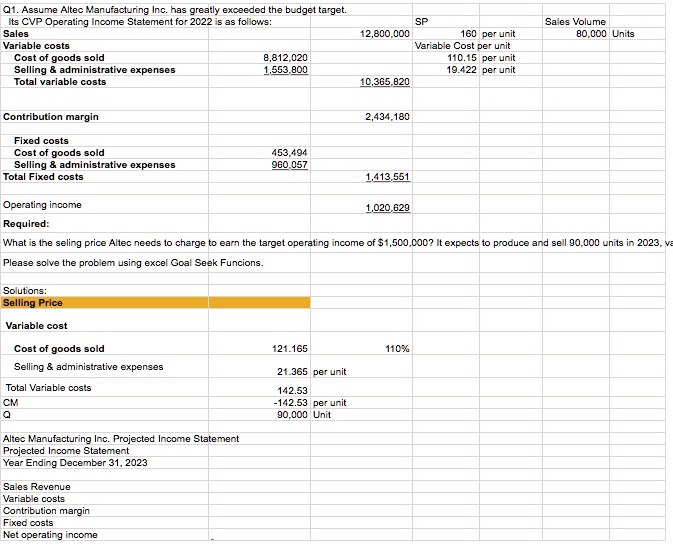The height and width of the screenshot is (552, 673).
Task: Select the 1,553,800 selling & administrative cell
Action: [x=260, y=70]
